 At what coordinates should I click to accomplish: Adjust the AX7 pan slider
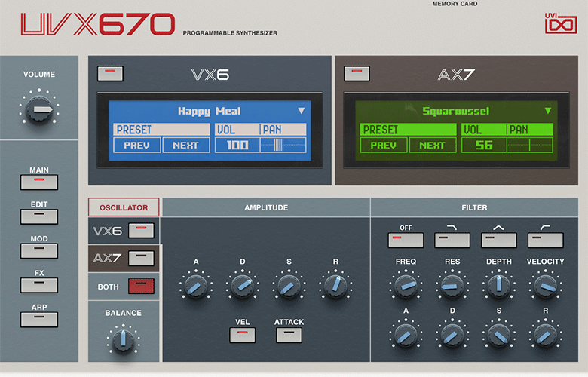tap(529, 146)
